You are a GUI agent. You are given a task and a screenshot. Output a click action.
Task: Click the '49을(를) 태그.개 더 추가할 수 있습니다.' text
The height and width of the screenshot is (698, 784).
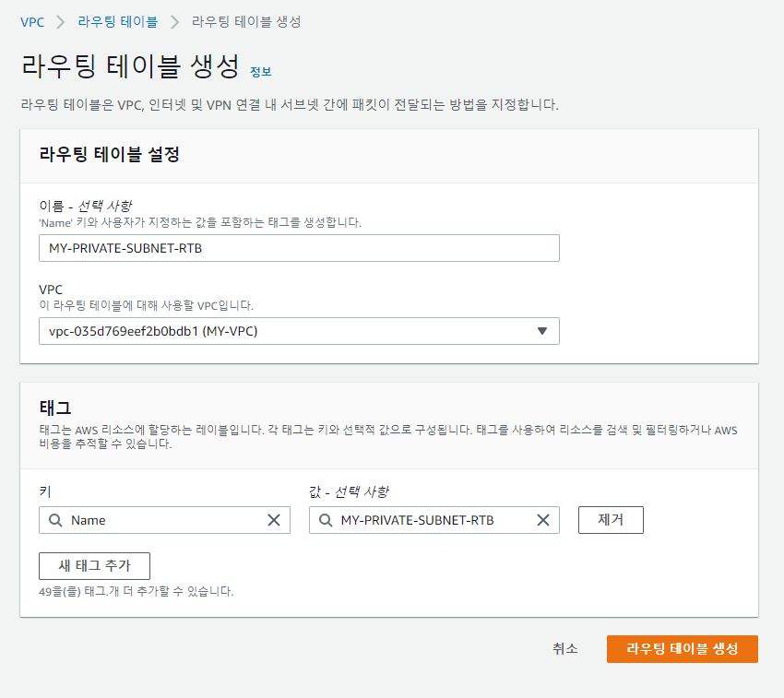[136, 591]
